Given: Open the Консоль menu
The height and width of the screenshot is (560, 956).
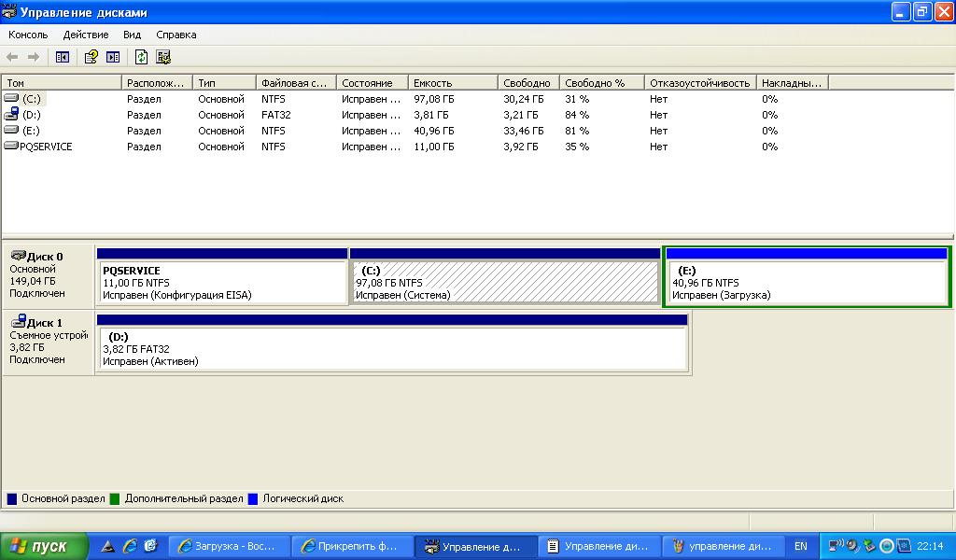Looking at the screenshot, I should pyautogui.click(x=28, y=35).
